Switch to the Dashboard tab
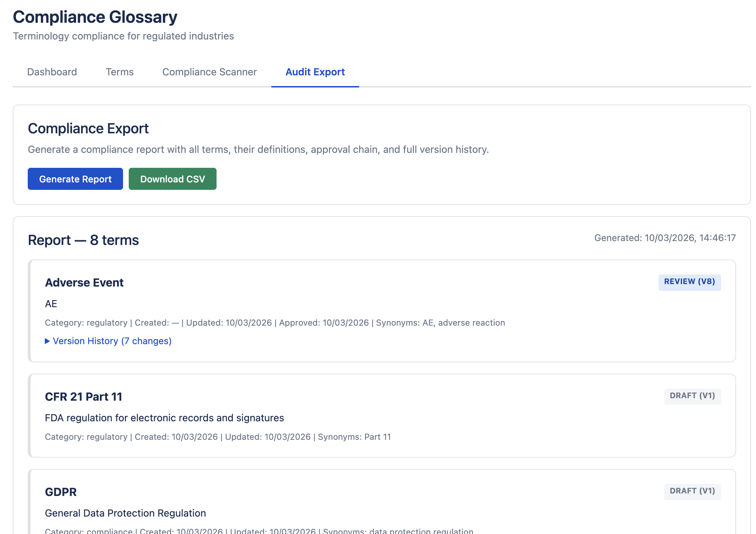This screenshot has height=534, width=756. (x=52, y=72)
